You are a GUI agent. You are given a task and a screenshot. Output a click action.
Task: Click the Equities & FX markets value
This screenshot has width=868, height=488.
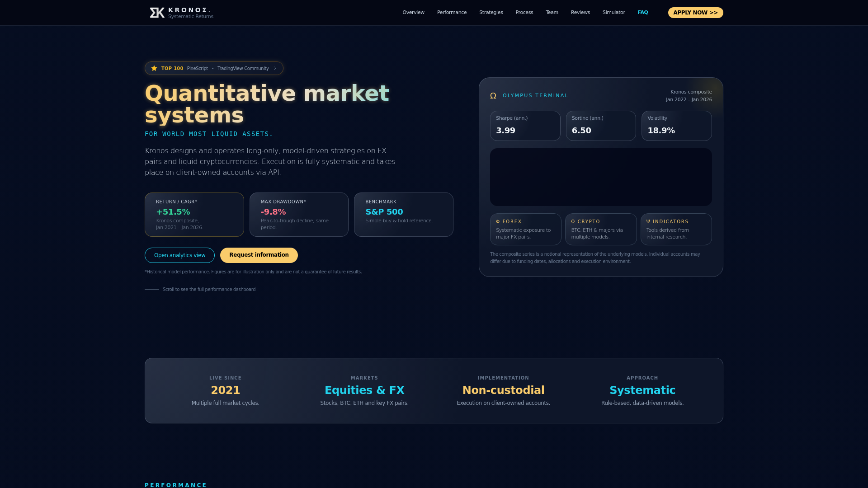pos(364,390)
